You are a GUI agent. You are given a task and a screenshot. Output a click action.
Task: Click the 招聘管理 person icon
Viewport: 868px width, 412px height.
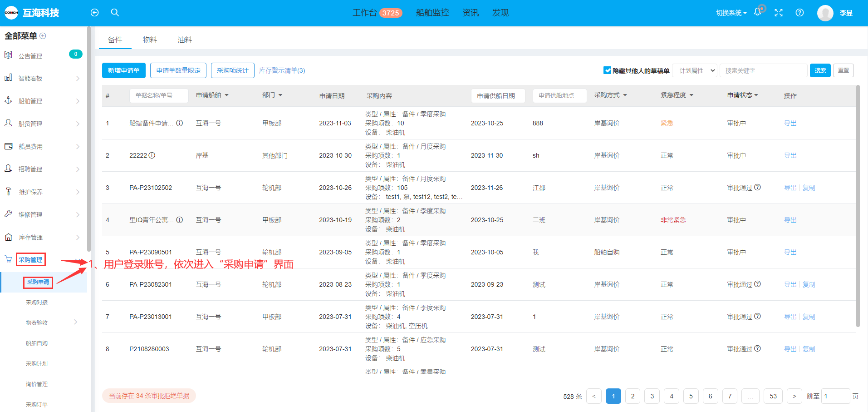8,169
